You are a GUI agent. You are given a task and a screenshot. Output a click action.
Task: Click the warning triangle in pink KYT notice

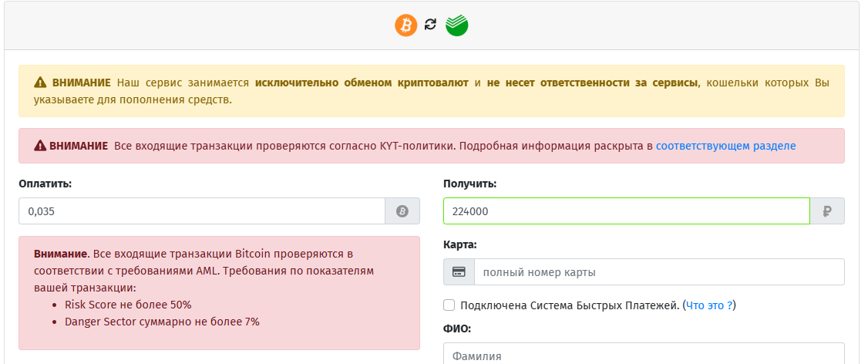point(40,147)
